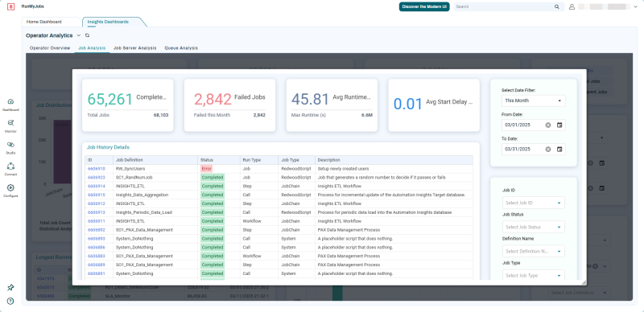Sort by Job Type column header
Viewport: 644px width, 312px height.
(296, 160)
